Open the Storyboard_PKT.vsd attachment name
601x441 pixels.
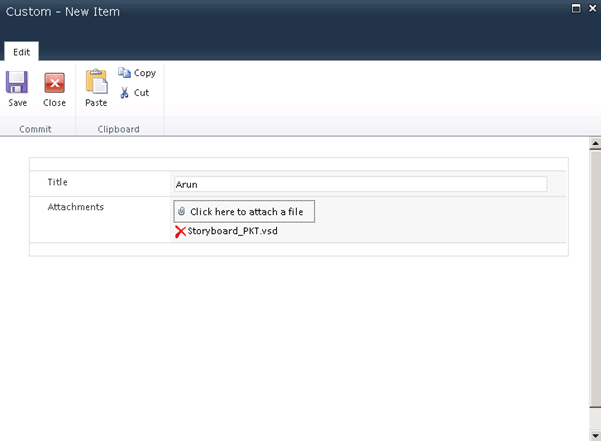pos(232,231)
